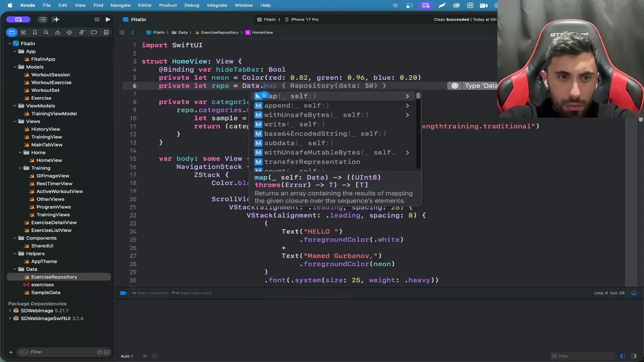Click the Data breadcrumb in the jump bar
Image resolution: width=644 pixels, height=362 pixels.
tap(180, 32)
